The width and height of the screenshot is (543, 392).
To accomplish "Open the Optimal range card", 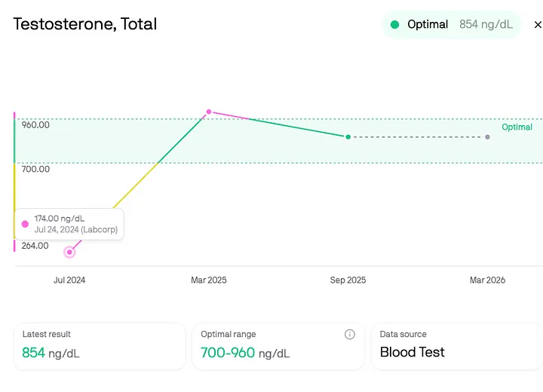I will 278,347.
